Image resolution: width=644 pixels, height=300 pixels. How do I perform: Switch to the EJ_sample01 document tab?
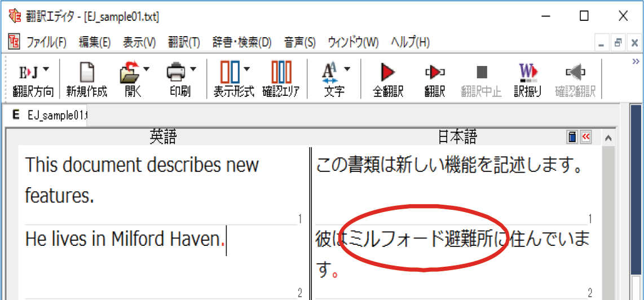click(x=51, y=116)
